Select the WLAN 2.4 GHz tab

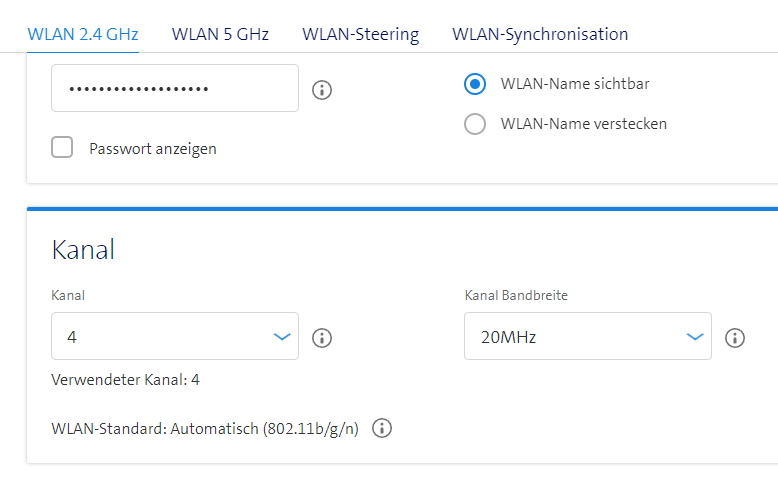(x=83, y=34)
